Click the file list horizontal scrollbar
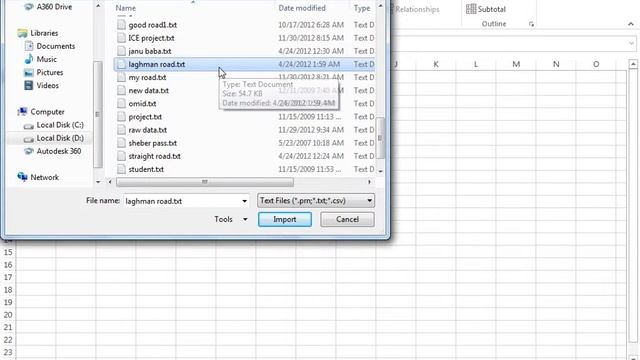Viewport: 640px width, 360px height. 204,182
